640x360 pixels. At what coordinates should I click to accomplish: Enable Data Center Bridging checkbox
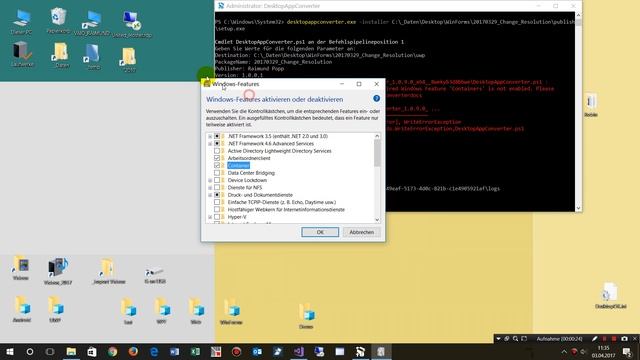click(217, 173)
